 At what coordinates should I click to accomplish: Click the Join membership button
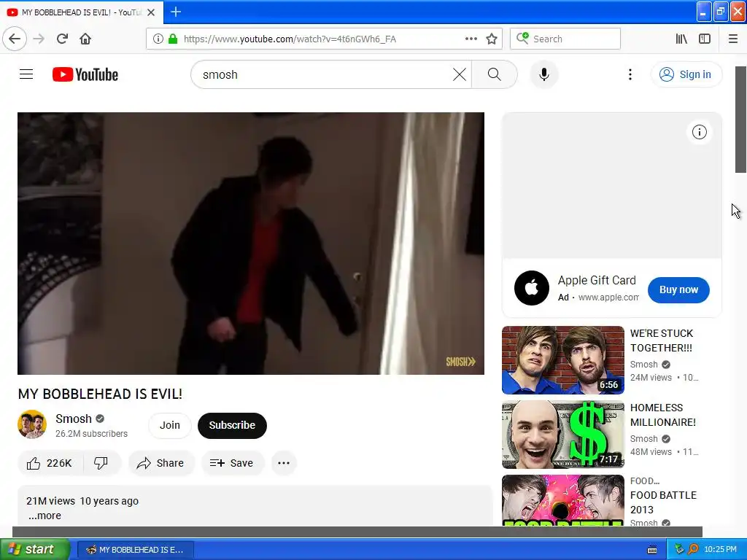[x=169, y=425]
